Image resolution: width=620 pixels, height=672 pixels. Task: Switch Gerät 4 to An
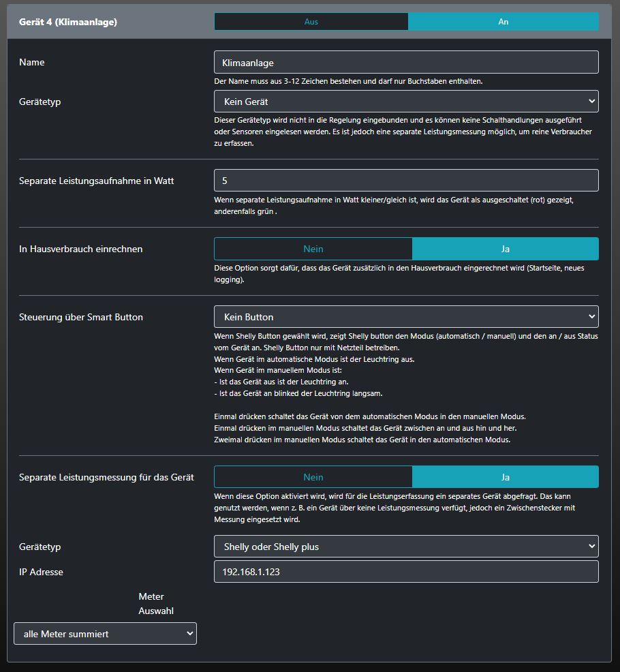click(503, 21)
